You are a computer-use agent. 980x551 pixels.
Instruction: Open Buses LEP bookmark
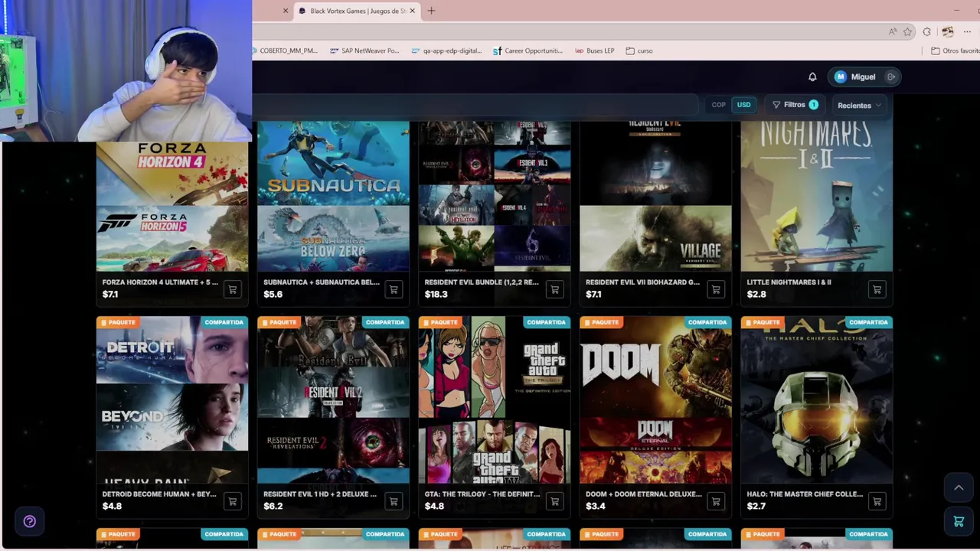[595, 51]
